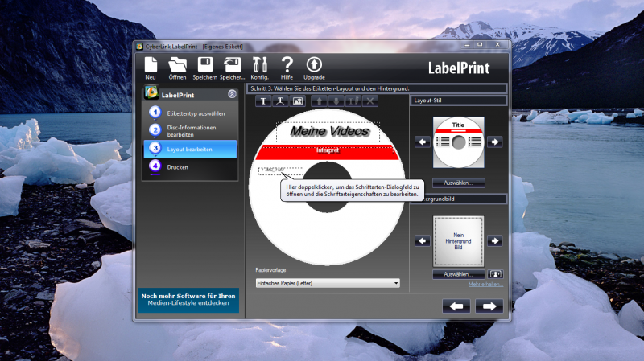This screenshot has height=361, width=644.
Task: Select the Nein Hintergrund Bild thumbnail
Action: pos(458,241)
